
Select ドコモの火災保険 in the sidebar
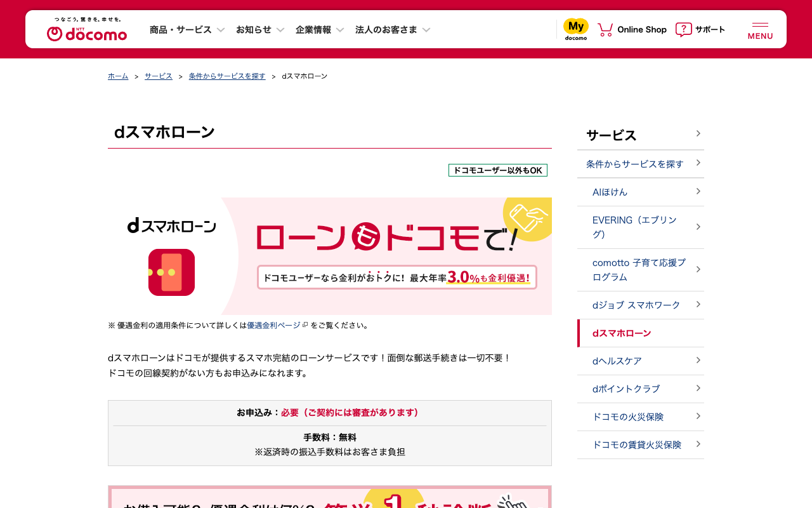pos(641,417)
